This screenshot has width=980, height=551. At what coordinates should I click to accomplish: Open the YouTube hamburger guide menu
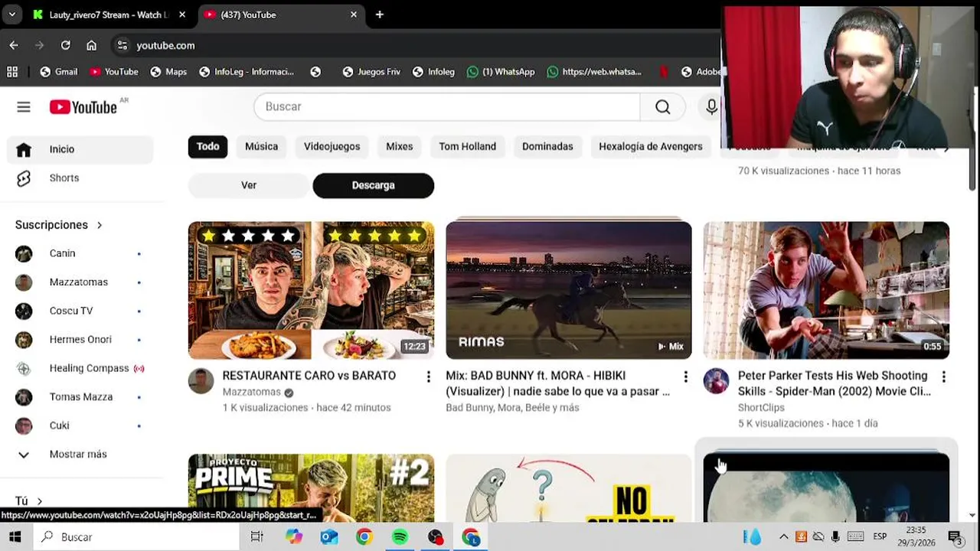(x=24, y=107)
